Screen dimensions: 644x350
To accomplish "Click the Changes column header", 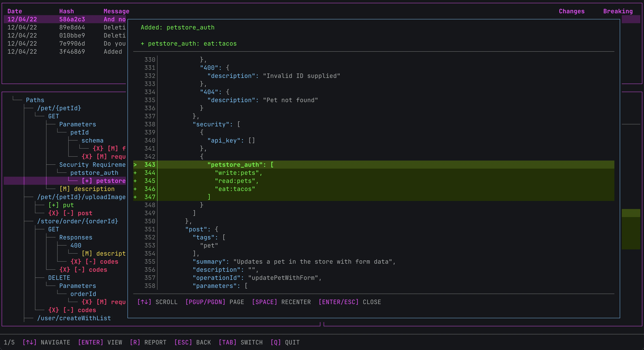I will [x=571, y=11].
